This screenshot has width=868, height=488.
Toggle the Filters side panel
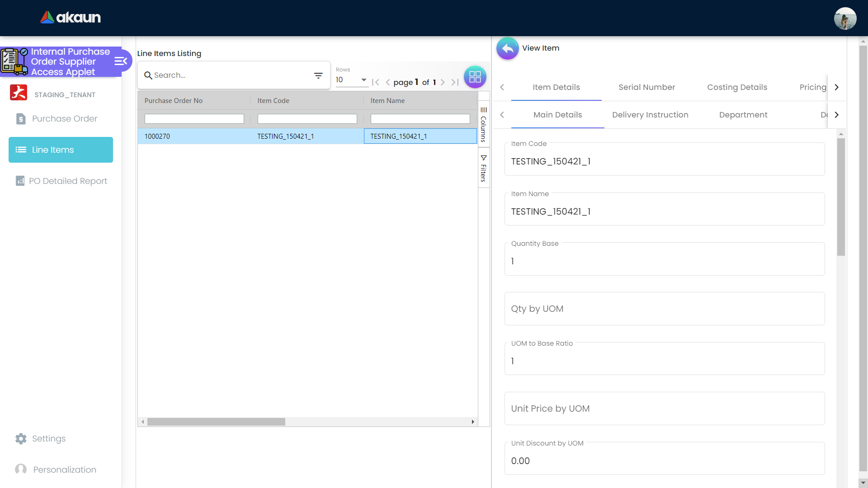[483, 168]
